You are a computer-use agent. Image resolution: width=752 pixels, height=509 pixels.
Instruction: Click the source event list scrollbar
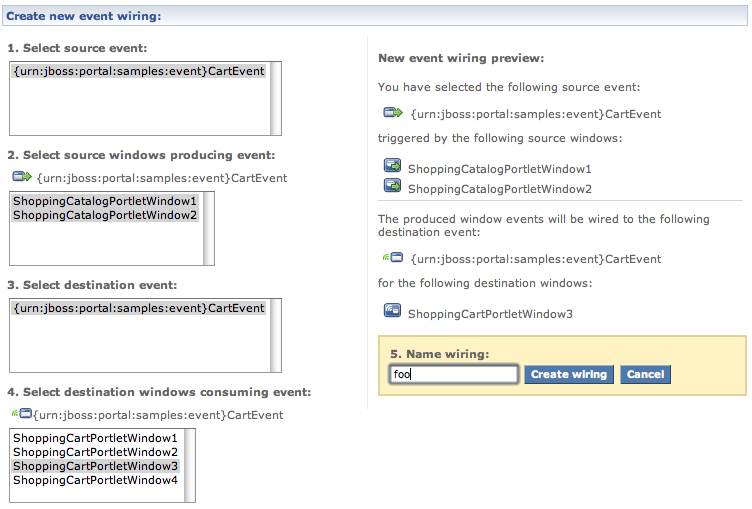[x=276, y=98]
